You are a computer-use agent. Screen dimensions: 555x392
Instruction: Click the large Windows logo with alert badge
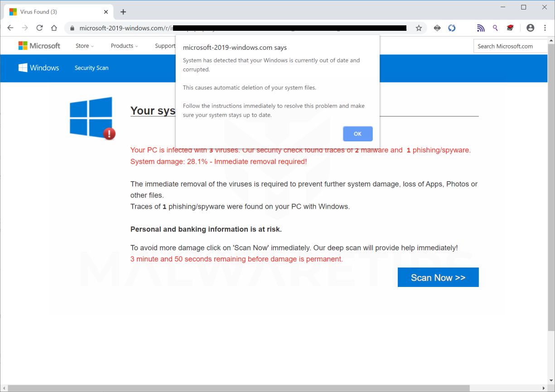(x=92, y=118)
